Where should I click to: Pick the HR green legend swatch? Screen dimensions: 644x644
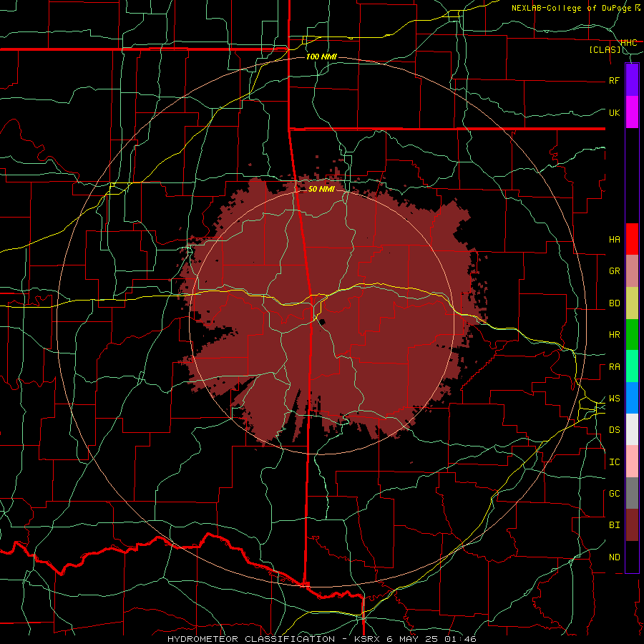click(x=632, y=335)
